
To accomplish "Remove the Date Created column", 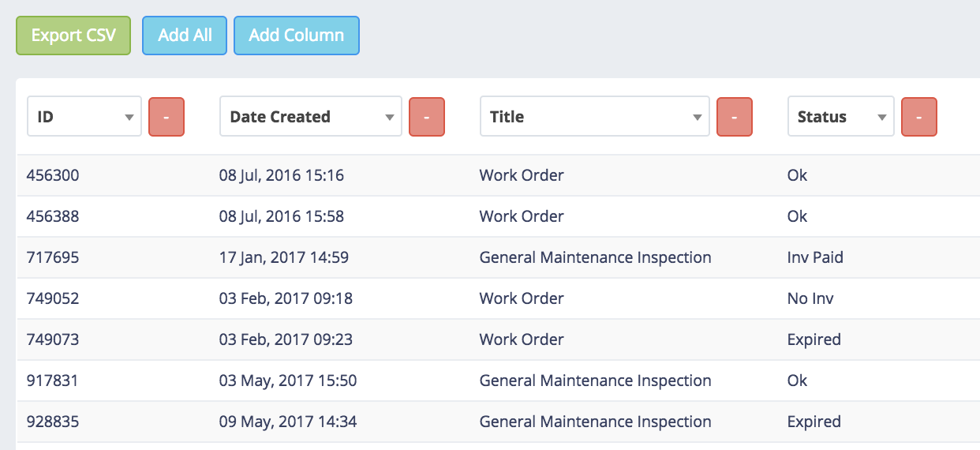I will point(426,117).
